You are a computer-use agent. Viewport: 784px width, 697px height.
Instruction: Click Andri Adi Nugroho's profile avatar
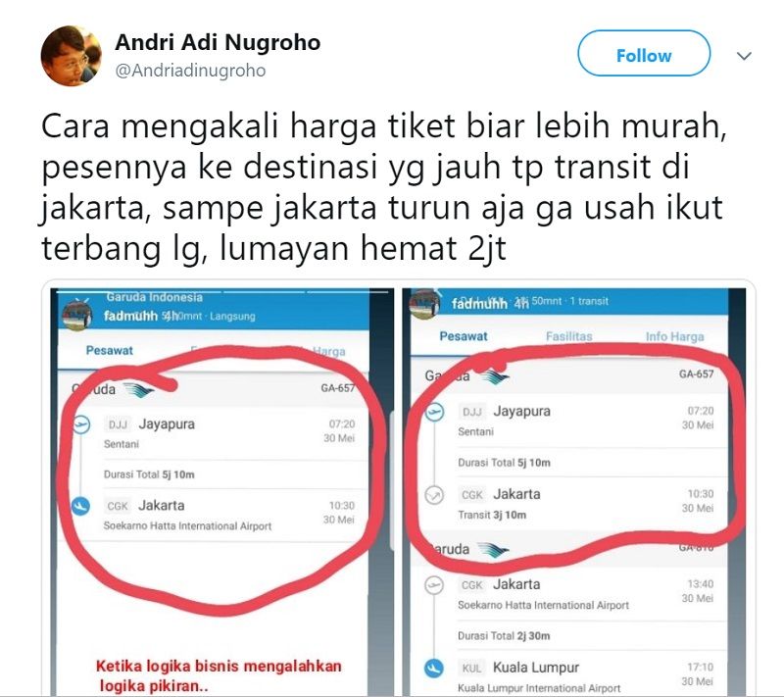click(x=71, y=56)
